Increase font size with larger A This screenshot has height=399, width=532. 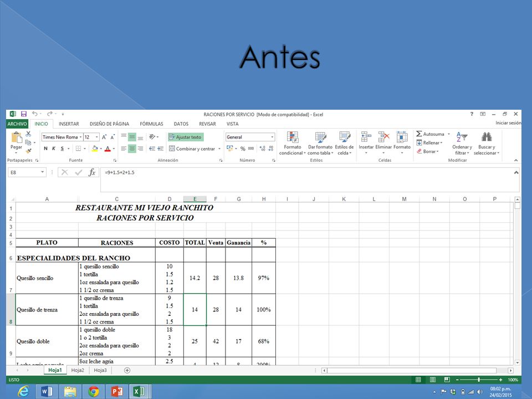[x=105, y=137]
